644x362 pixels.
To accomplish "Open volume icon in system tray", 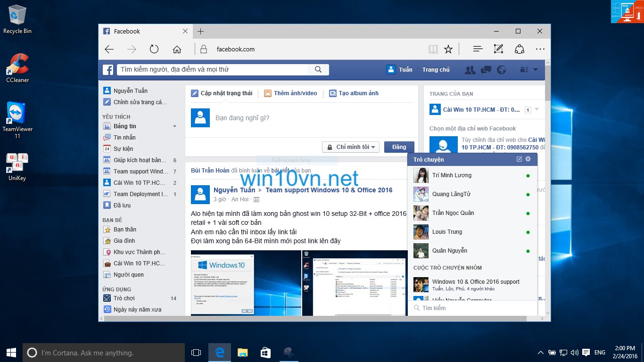I will click(x=574, y=352).
